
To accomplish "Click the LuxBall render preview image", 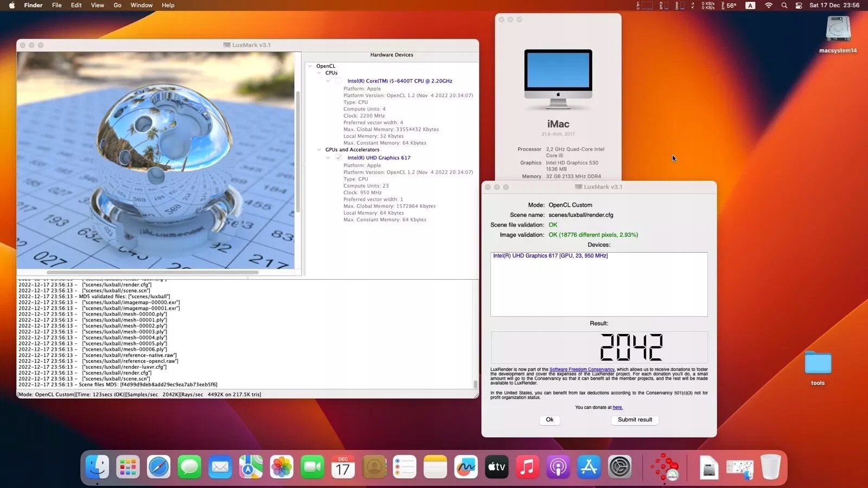I will [x=156, y=160].
